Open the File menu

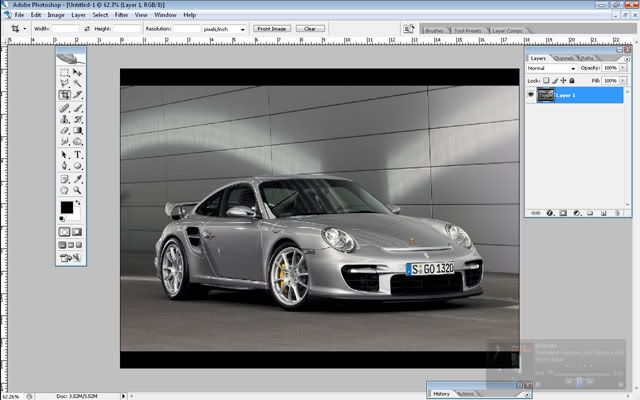(x=19, y=15)
